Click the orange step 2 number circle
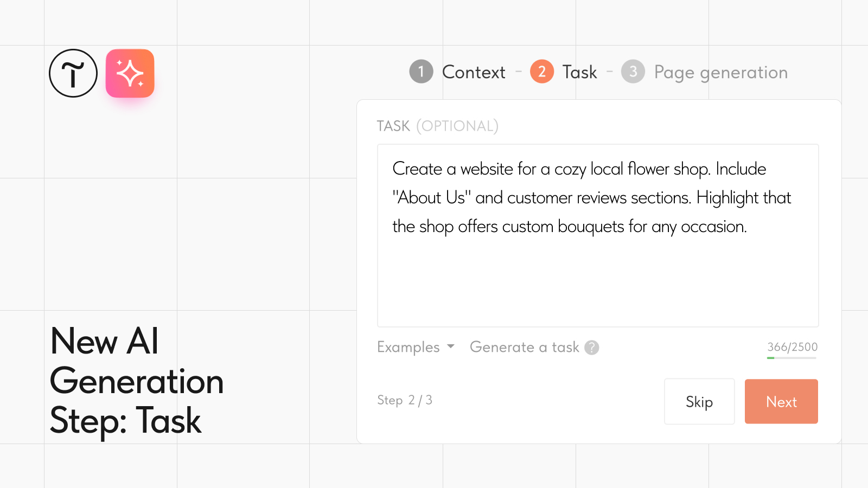 pos(541,72)
